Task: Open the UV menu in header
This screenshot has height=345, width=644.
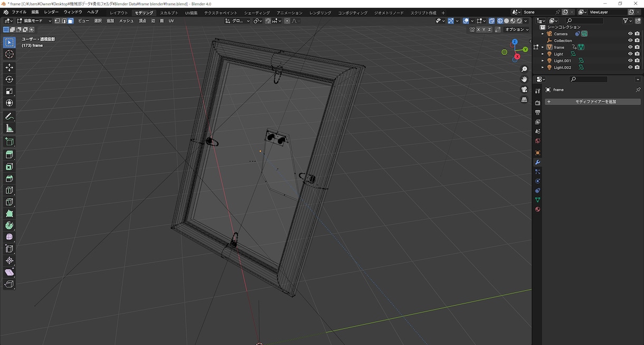Action: click(171, 21)
